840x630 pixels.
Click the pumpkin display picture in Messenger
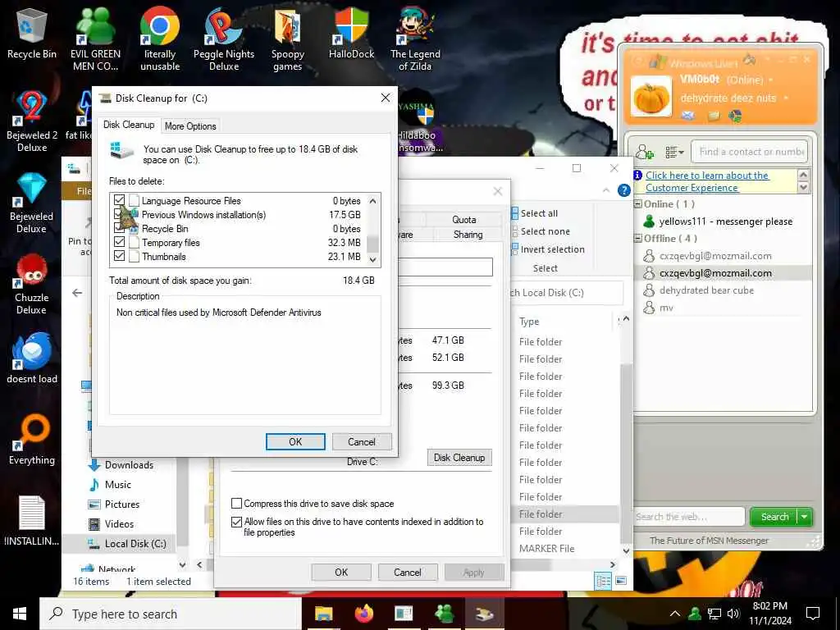pyautogui.click(x=651, y=97)
